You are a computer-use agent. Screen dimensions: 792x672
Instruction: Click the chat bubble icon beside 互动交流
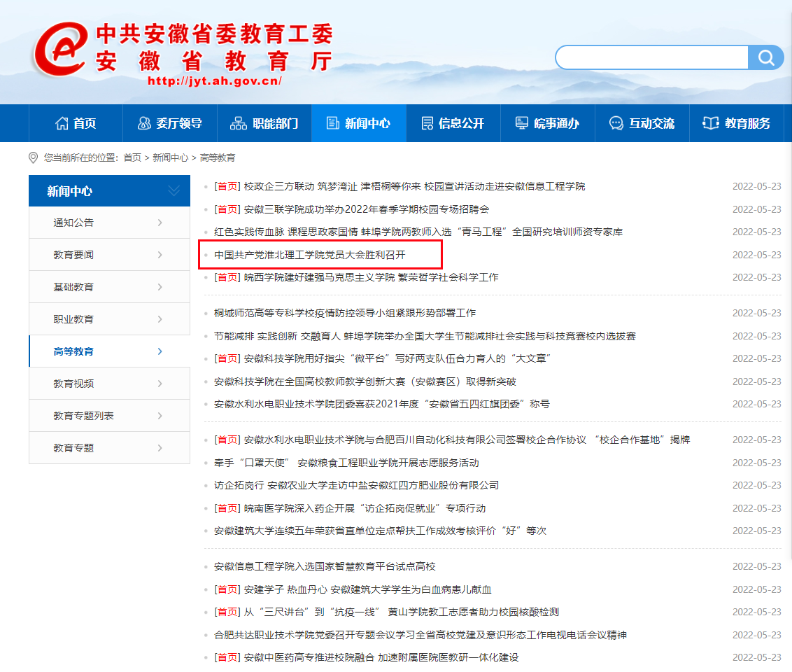coord(616,123)
